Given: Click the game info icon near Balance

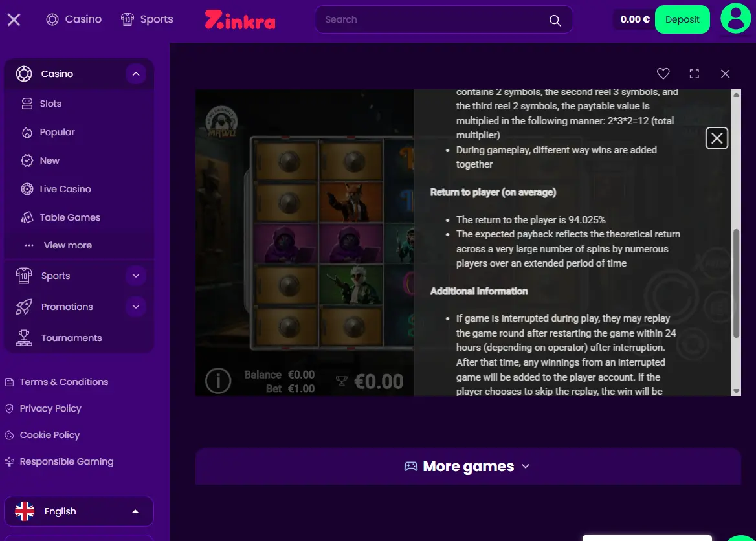Looking at the screenshot, I should click(218, 381).
